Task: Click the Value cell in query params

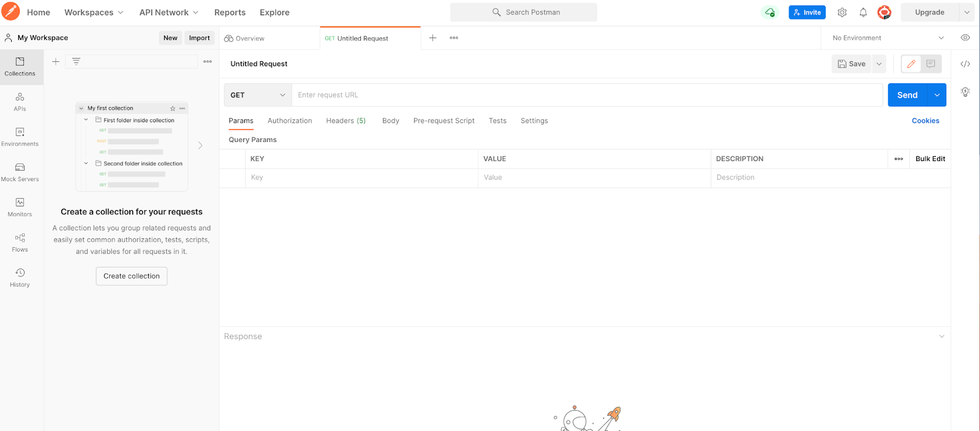Action: tap(594, 178)
